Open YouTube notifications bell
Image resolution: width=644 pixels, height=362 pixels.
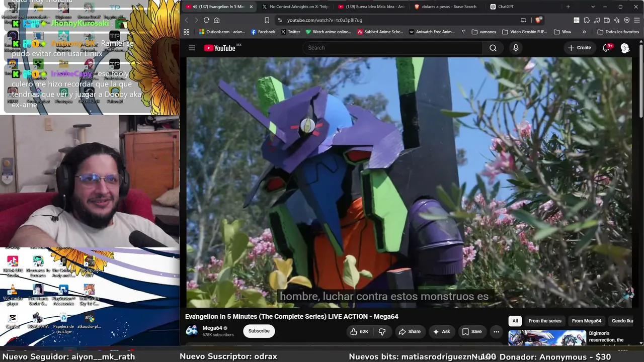pos(606,48)
